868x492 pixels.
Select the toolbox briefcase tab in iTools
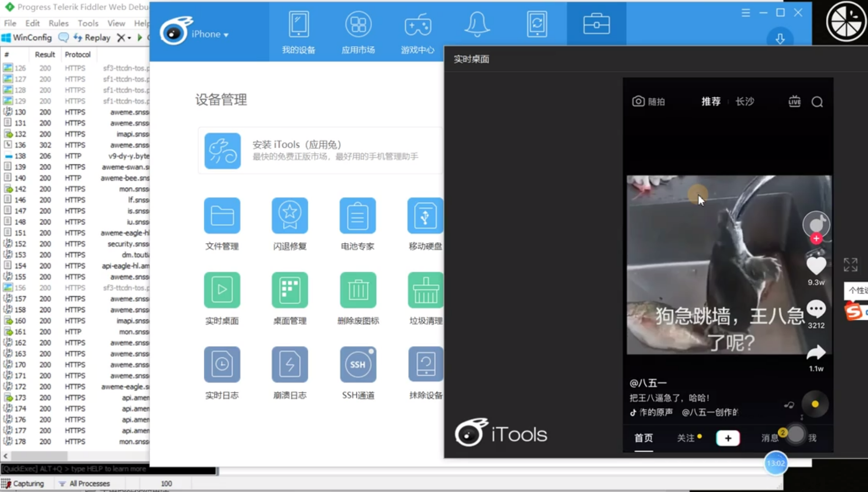point(596,24)
